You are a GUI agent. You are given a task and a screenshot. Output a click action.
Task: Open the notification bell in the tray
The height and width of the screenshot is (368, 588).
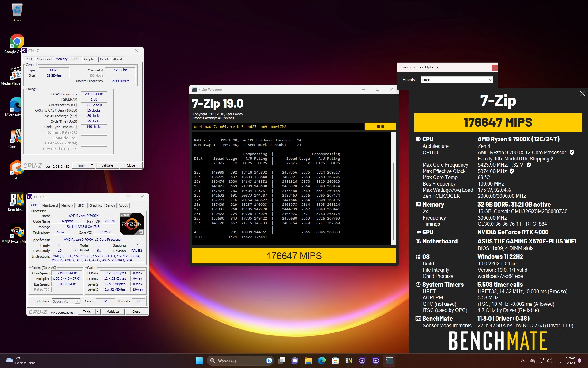pos(579,361)
